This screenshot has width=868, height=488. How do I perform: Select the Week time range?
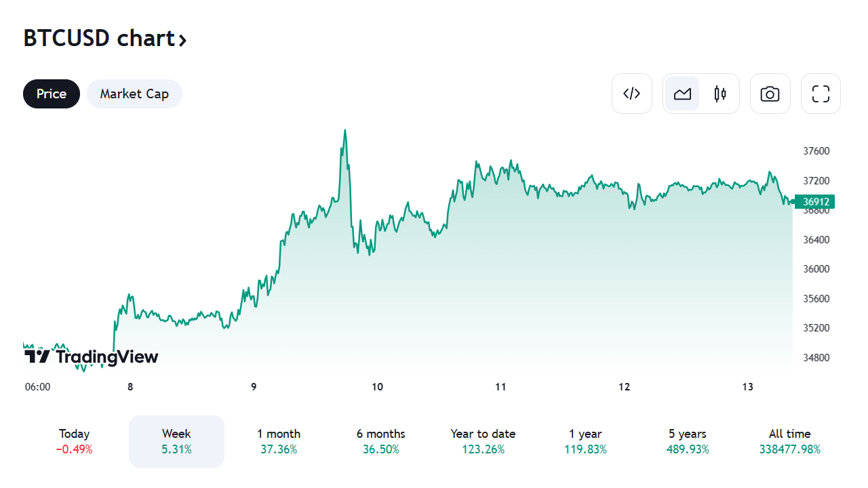176,441
